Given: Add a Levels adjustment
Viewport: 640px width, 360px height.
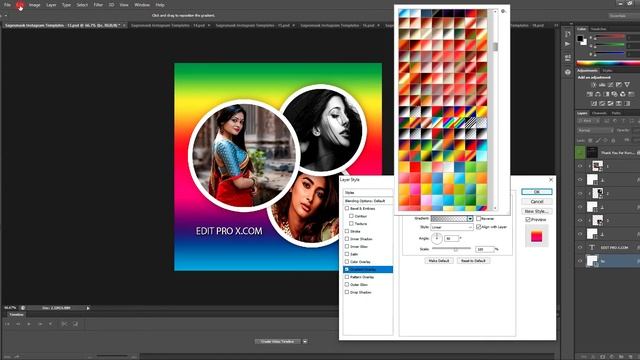Looking at the screenshot, I should coord(602,84).
